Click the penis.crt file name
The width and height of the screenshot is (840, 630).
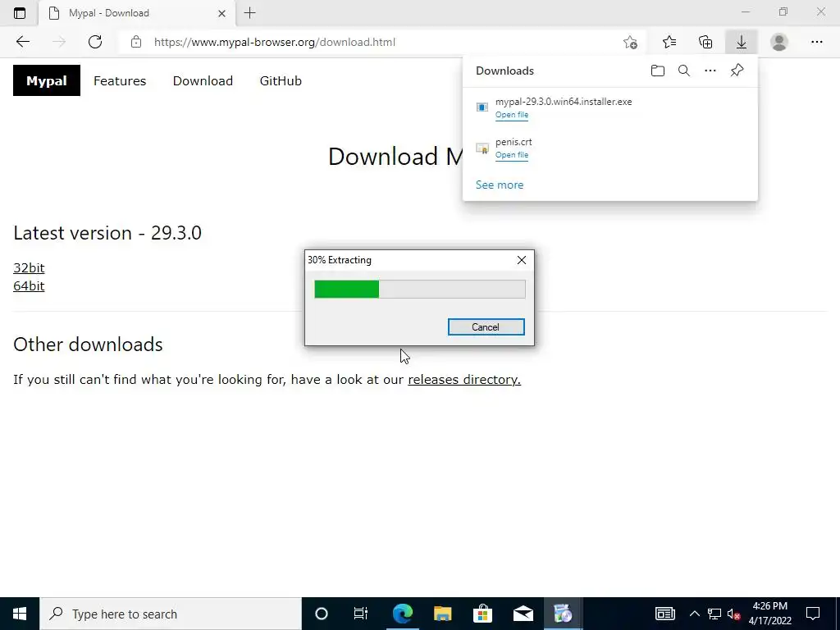coord(514,142)
